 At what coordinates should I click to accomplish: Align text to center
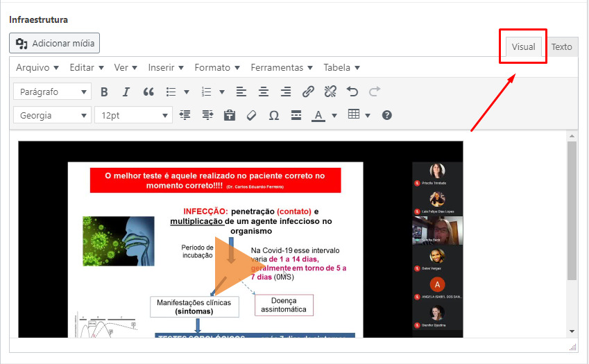(264, 92)
